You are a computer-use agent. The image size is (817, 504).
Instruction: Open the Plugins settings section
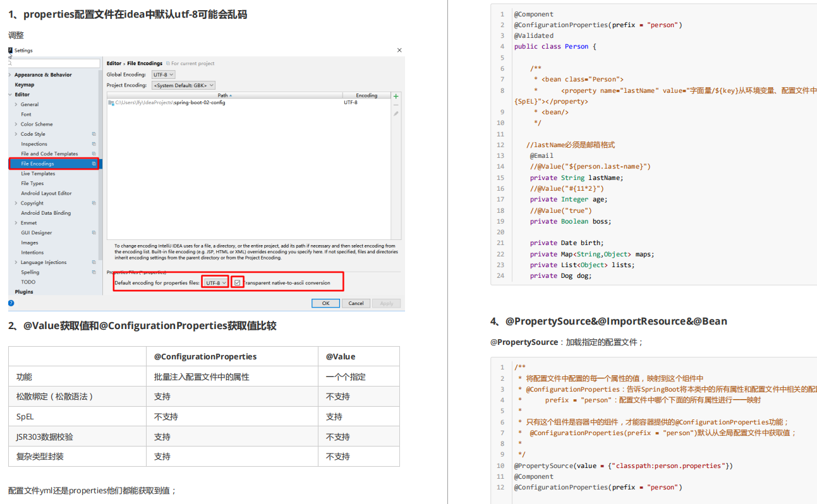(x=24, y=291)
